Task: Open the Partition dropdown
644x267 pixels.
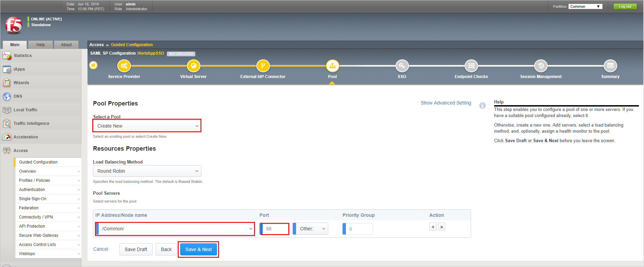Action: point(586,6)
